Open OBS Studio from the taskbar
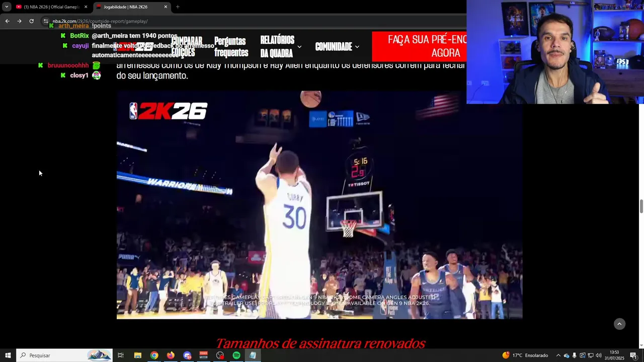The width and height of the screenshot is (644, 362). point(220,355)
